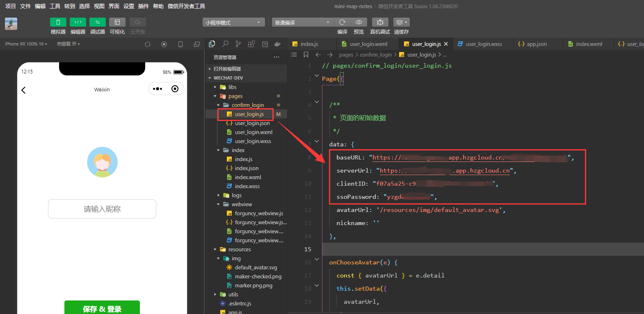Click the Docker whale sidebar icon
The height and width of the screenshot is (314, 644).
coord(278,44)
